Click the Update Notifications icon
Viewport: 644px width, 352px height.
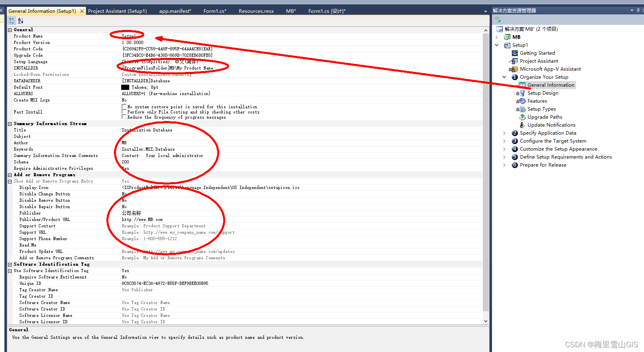(x=522, y=125)
